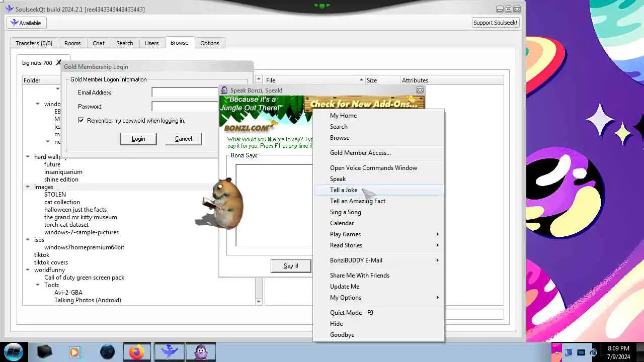Open Firefox from the taskbar

137,352
